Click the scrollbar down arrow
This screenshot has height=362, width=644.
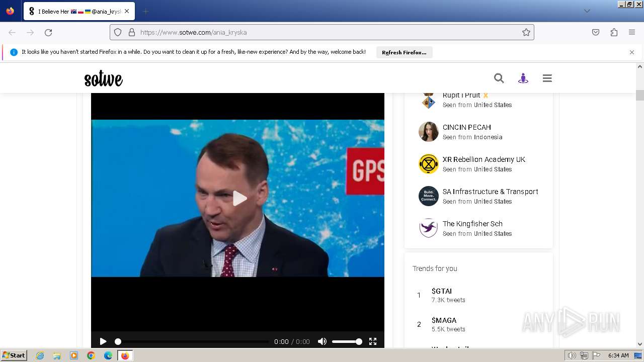tap(640, 344)
